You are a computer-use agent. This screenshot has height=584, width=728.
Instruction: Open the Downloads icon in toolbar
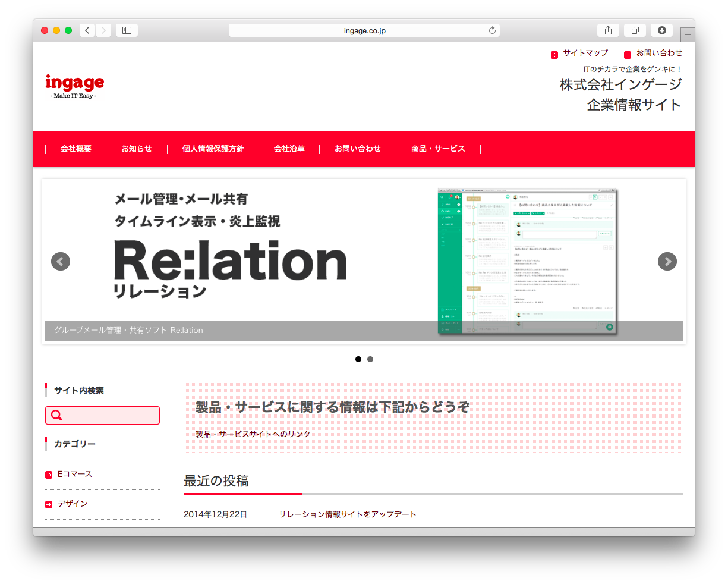tap(661, 30)
